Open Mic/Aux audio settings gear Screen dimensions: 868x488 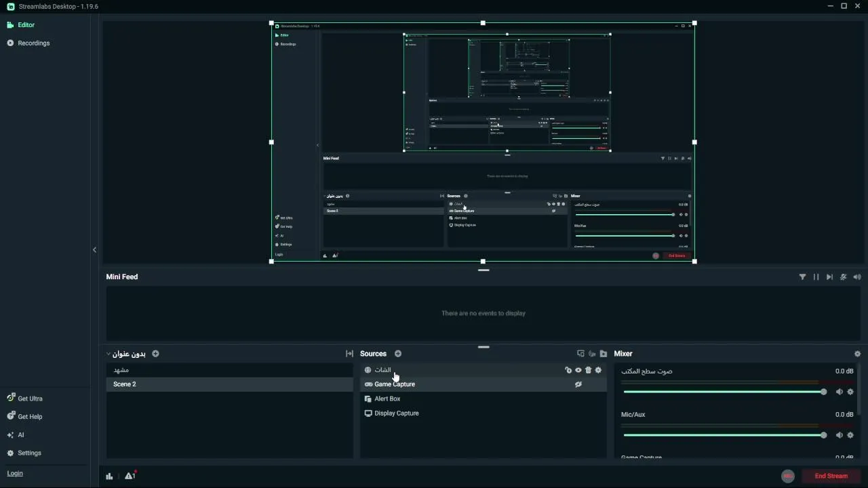click(x=850, y=435)
